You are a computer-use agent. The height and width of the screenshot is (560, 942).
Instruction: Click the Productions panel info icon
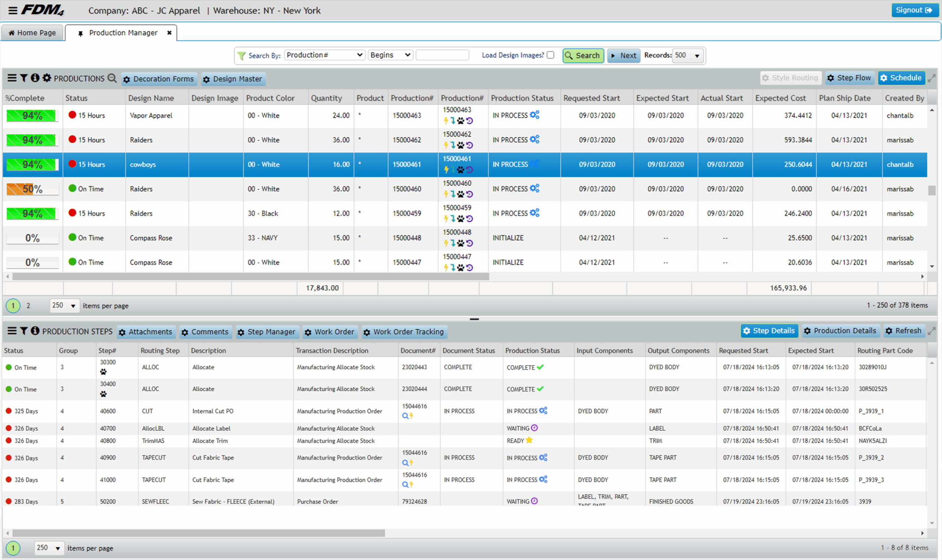coord(35,78)
